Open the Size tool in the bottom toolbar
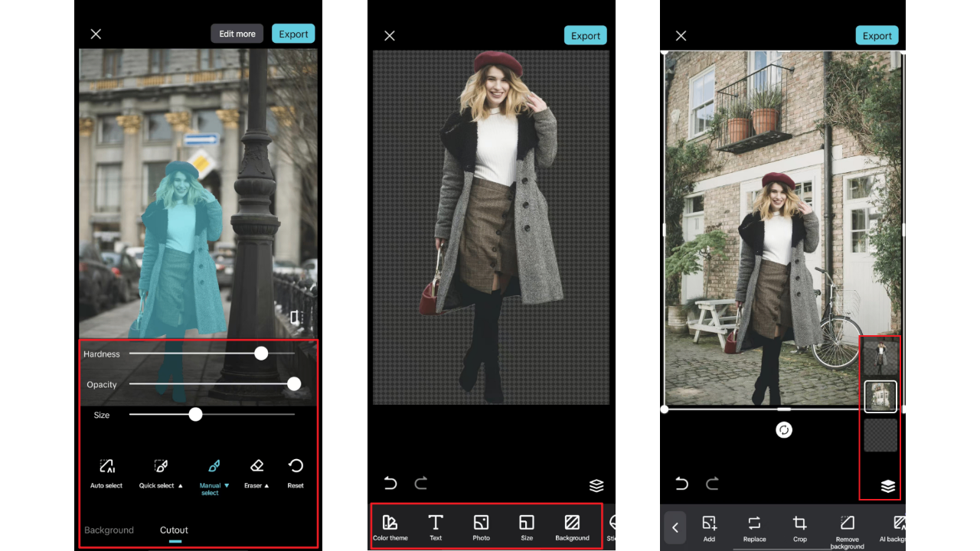 527,527
